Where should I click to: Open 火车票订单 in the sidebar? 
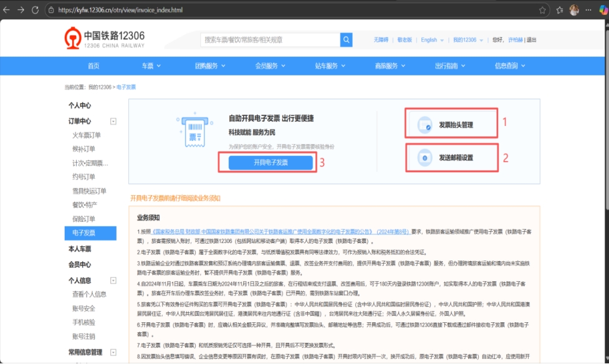86,135
